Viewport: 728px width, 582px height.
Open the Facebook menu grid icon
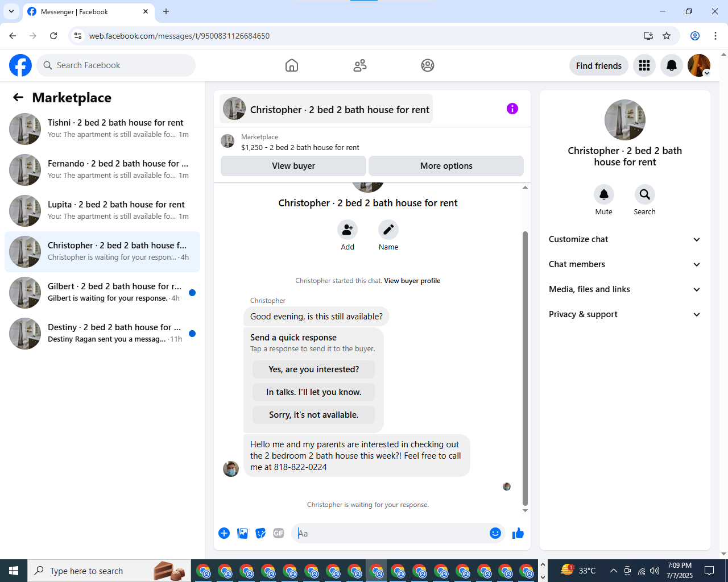pyautogui.click(x=644, y=65)
